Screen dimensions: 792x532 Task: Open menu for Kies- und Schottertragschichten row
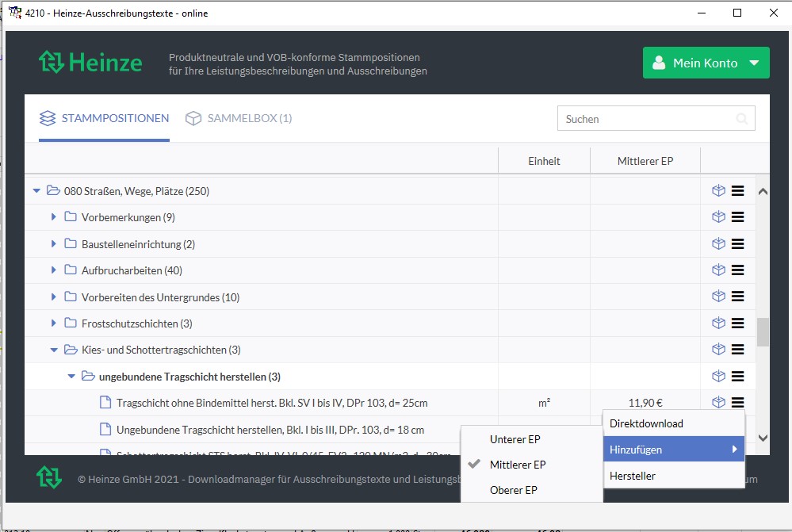pyautogui.click(x=737, y=350)
